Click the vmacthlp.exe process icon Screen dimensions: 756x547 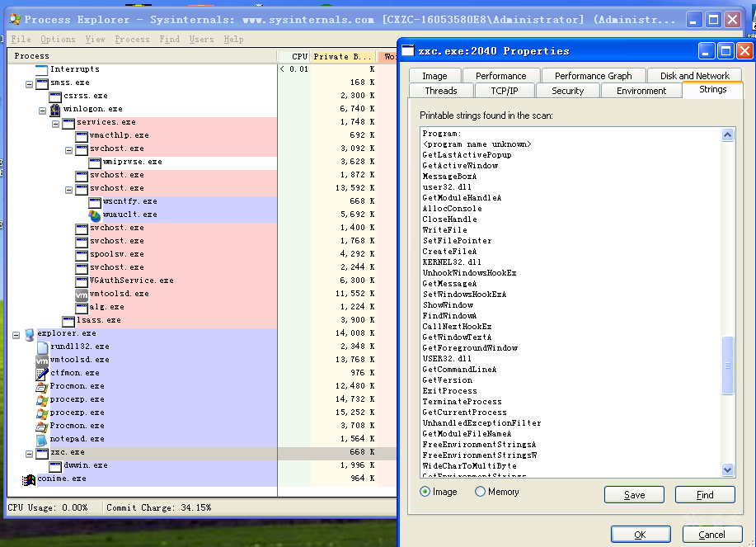(x=82, y=135)
